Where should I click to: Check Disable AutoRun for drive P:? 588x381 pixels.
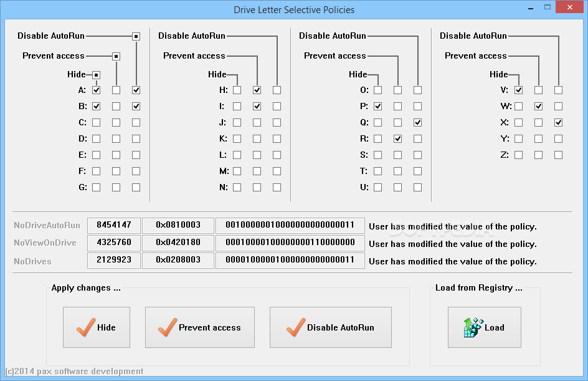(418, 106)
